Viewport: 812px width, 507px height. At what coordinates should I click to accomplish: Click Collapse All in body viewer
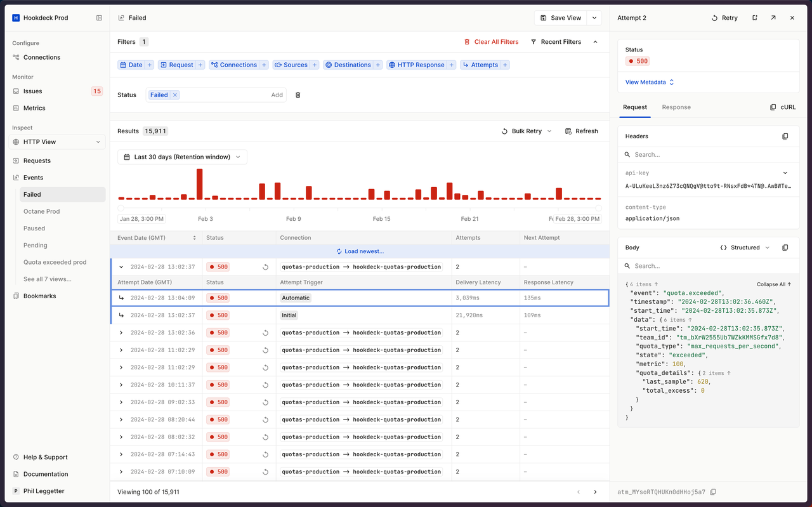tap(774, 284)
